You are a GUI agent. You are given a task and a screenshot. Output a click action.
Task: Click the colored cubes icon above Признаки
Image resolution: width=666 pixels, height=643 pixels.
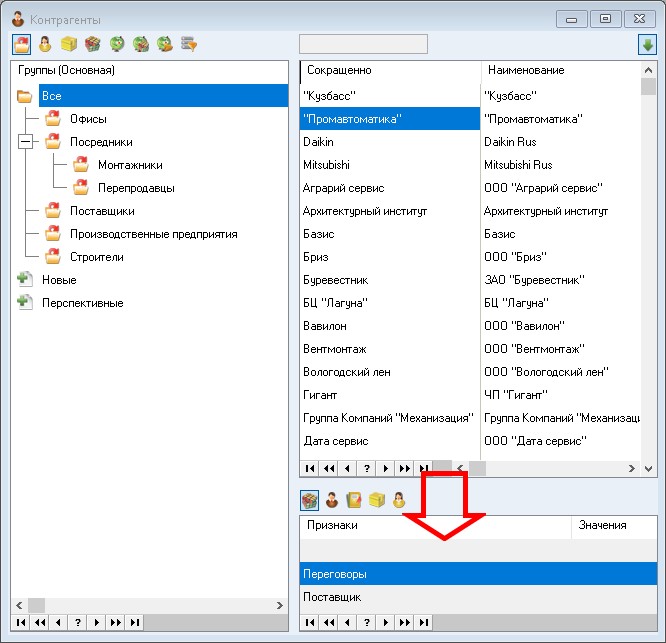[x=311, y=500]
